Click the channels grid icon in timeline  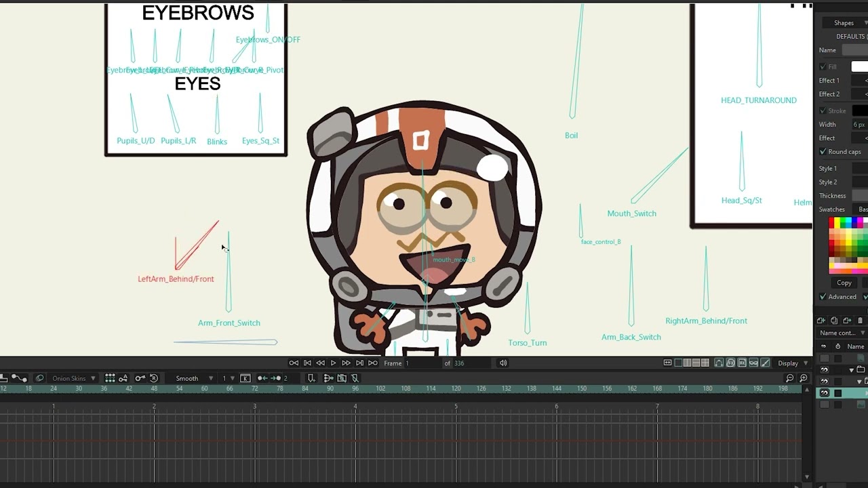click(109, 378)
